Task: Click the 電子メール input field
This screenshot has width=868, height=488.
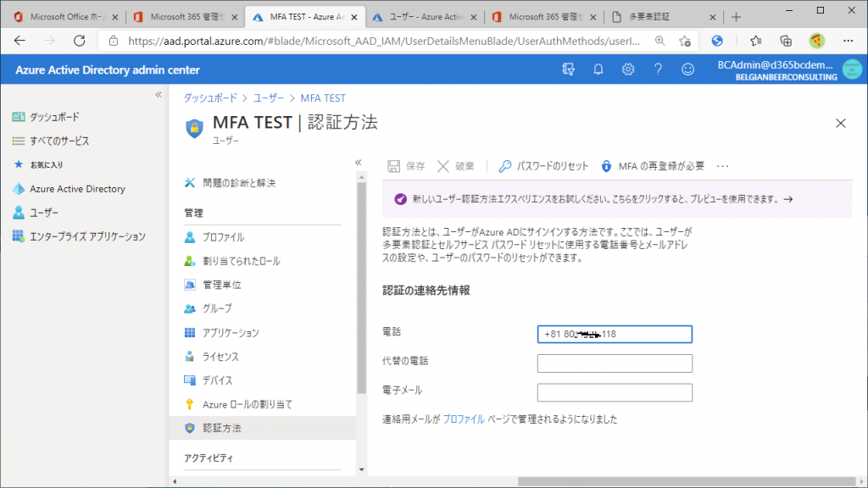Action: 615,392
